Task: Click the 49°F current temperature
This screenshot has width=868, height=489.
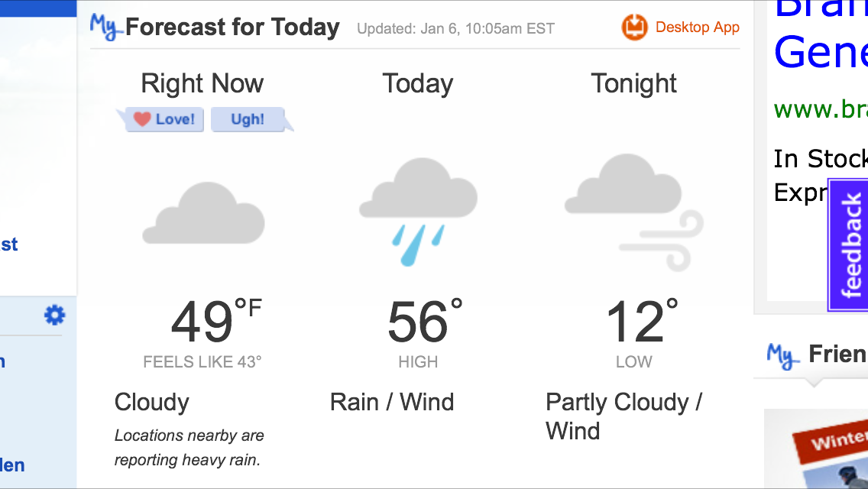Action: (214, 321)
